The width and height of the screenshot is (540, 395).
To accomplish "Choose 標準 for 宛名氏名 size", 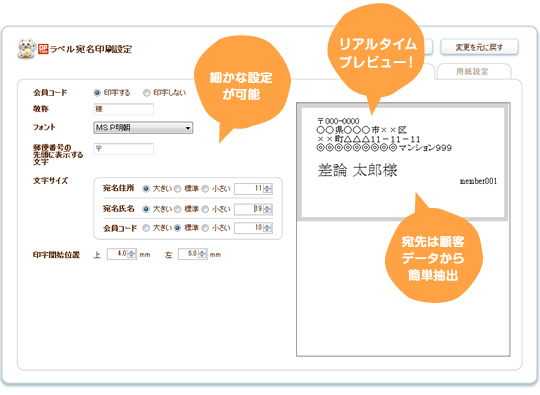I will 177,209.
